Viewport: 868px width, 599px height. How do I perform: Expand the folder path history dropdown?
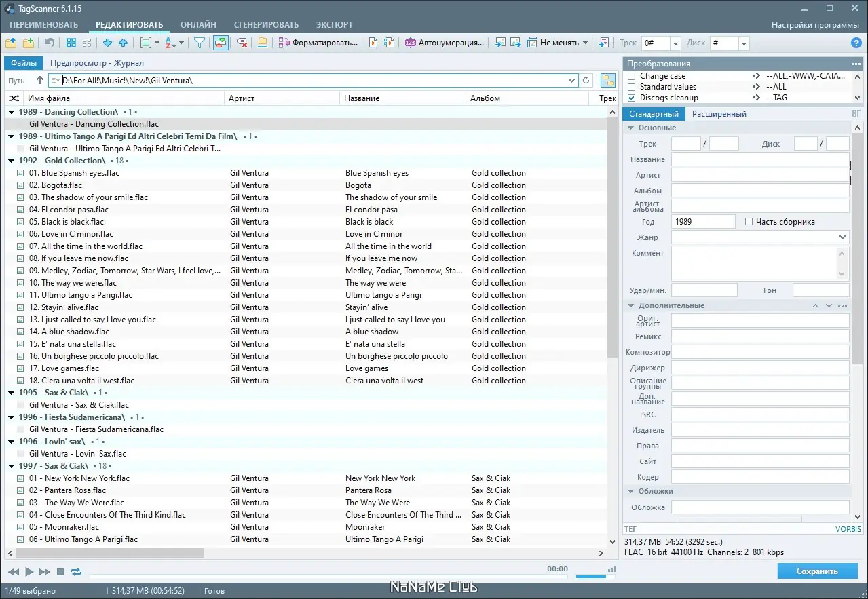572,80
